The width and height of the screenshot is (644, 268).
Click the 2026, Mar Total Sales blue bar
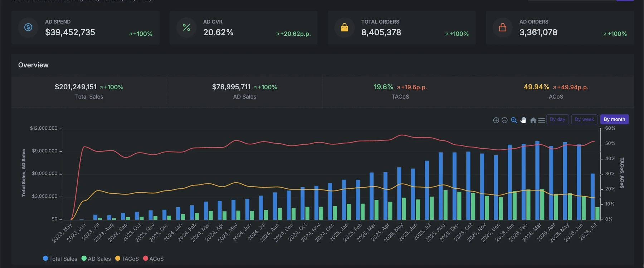(x=537, y=180)
